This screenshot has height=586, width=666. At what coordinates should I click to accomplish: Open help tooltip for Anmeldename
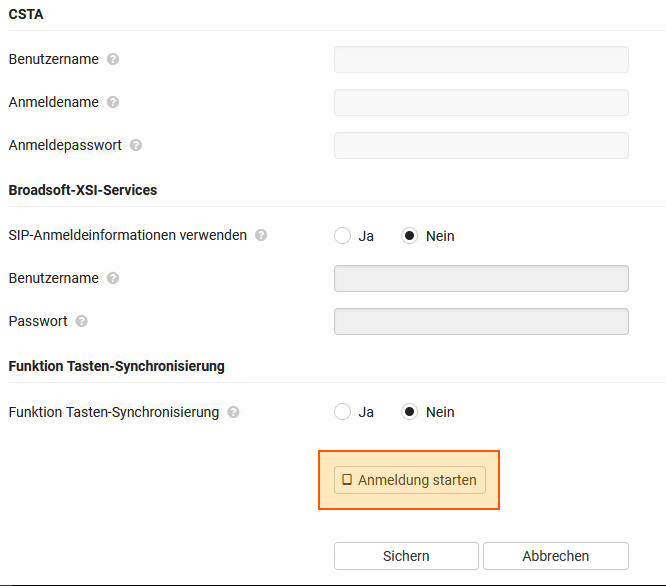click(113, 102)
